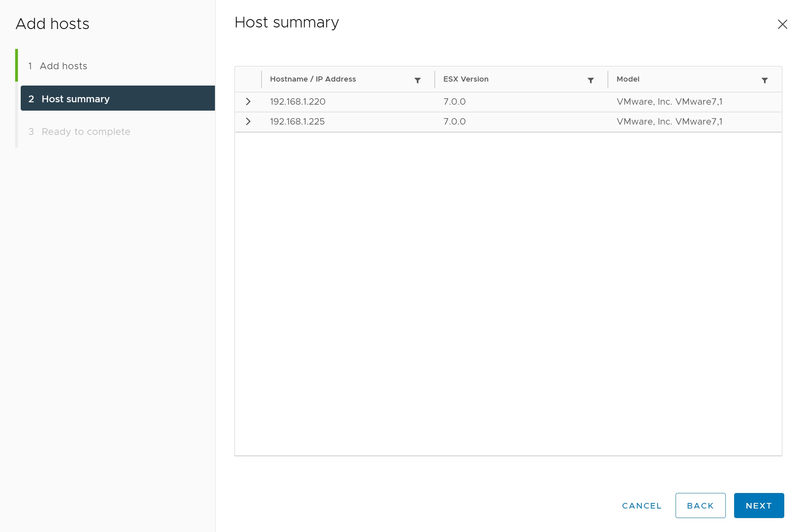This screenshot has width=799, height=532.
Task: Click the ESX Version column header
Action: click(x=465, y=79)
